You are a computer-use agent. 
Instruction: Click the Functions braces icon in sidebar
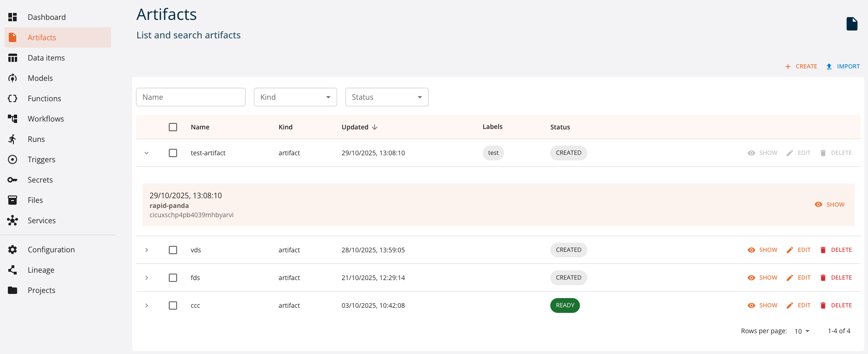tap(12, 98)
